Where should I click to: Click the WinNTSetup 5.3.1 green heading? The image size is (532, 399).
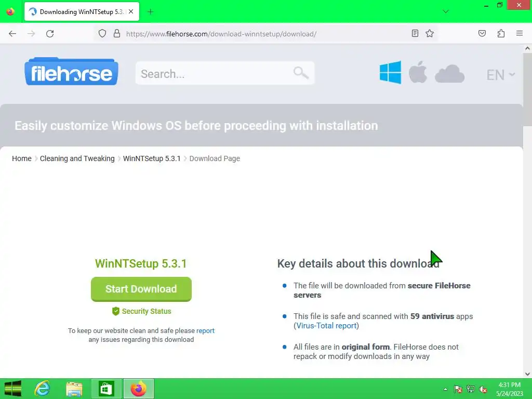pyautogui.click(x=141, y=263)
